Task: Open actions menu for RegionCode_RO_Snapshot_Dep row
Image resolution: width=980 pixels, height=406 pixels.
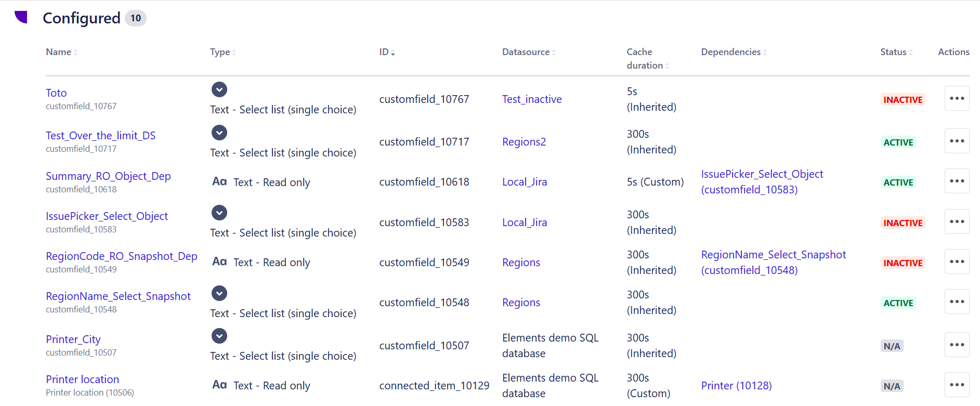Action: tap(957, 261)
